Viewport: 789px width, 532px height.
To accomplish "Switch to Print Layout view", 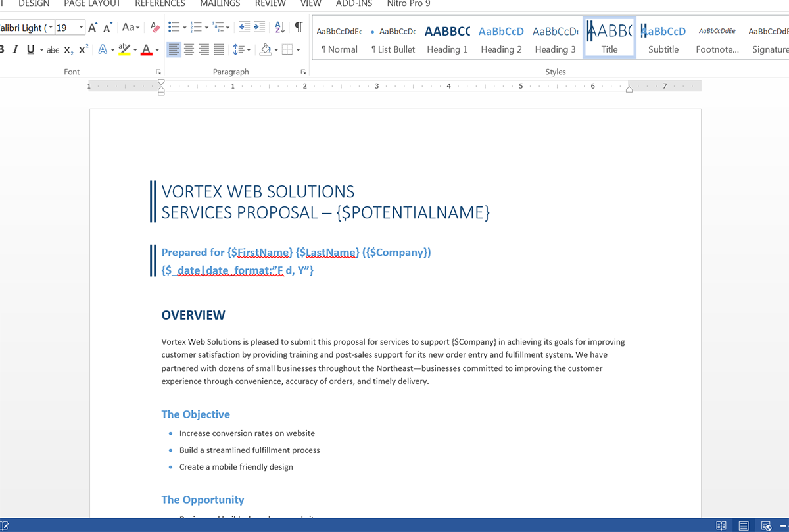I will (744, 525).
